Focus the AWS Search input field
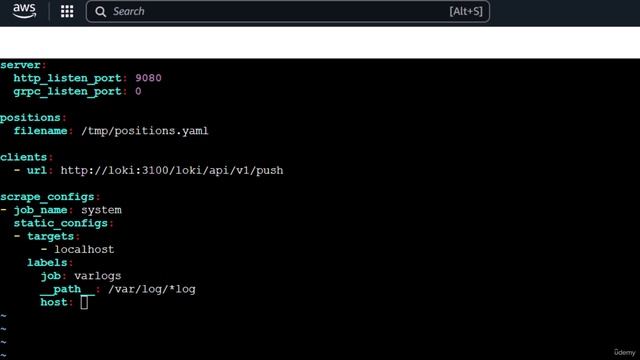Image resolution: width=640 pixels, height=360 pixels. [x=288, y=11]
